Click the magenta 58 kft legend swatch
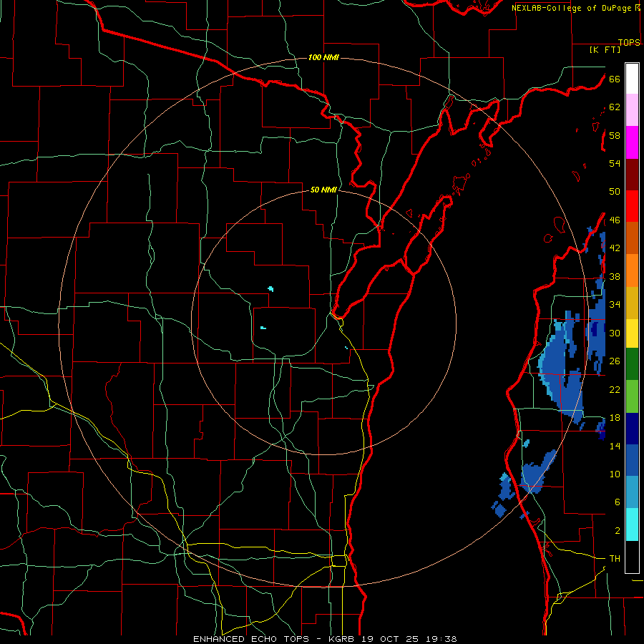The width and height of the screenshot is (644, 644). pos(632,142)
